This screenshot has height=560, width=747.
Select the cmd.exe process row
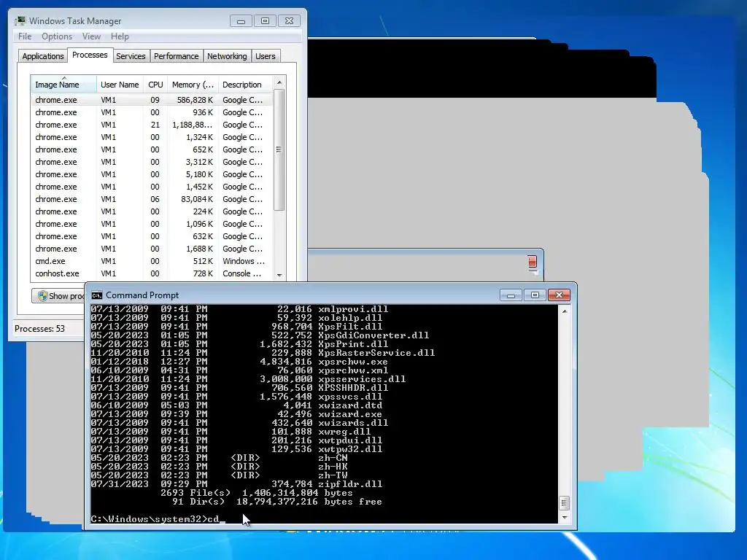click(x=152, y=261)
